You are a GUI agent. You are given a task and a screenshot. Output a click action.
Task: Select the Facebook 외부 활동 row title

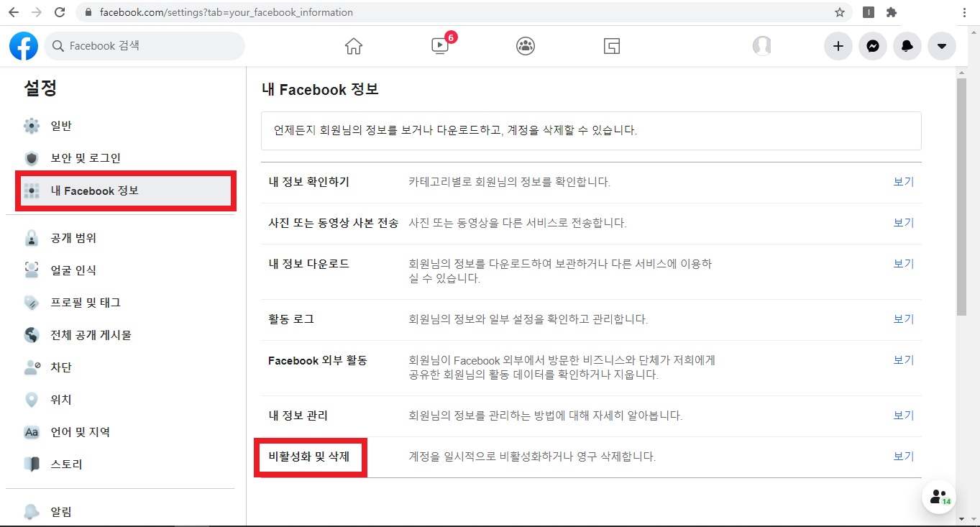(318, 360)
